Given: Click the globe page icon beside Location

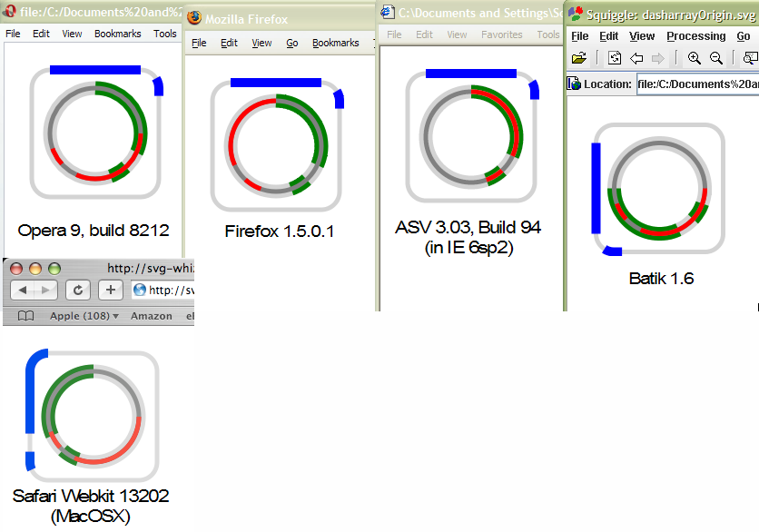Looking at the screenshot, I should coord(574,84).
